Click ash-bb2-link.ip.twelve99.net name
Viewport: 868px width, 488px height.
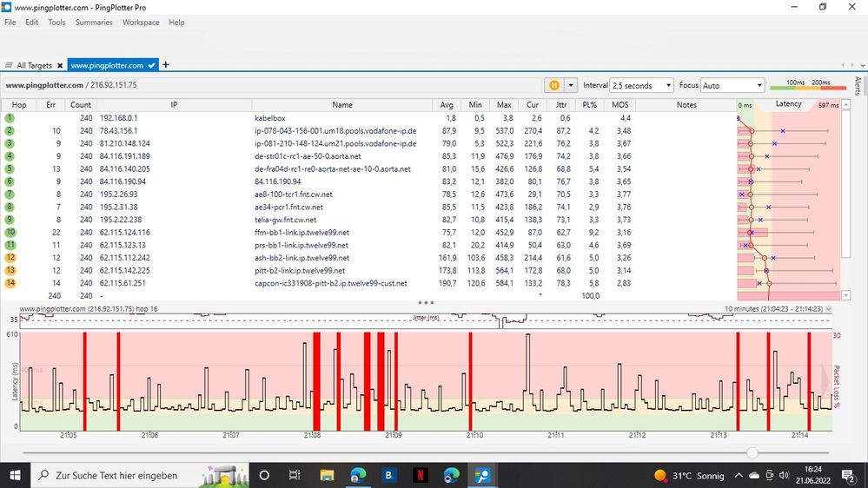(x=301, y=258)
